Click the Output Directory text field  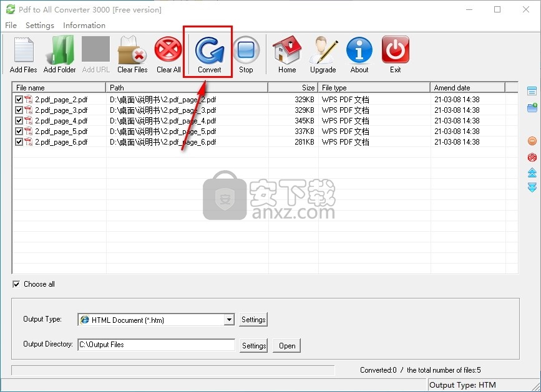click(156, 345)
